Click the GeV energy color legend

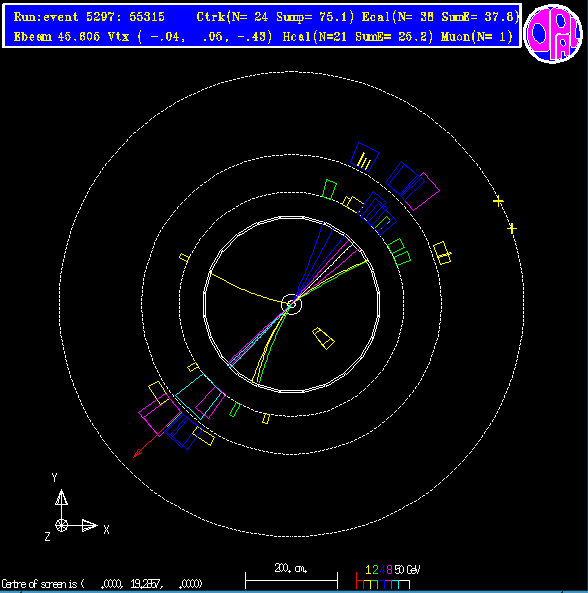[x=388, y=578]
